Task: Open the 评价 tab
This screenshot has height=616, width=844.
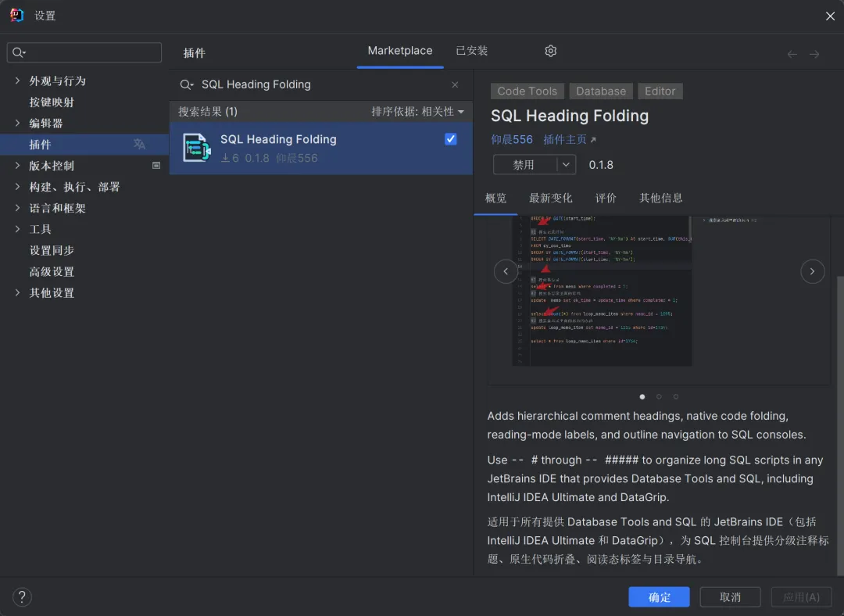Action: click(x=606, y=198)
